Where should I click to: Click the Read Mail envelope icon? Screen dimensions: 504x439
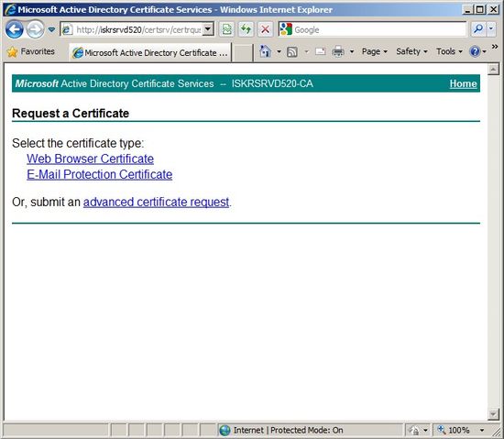pos(321,51)
